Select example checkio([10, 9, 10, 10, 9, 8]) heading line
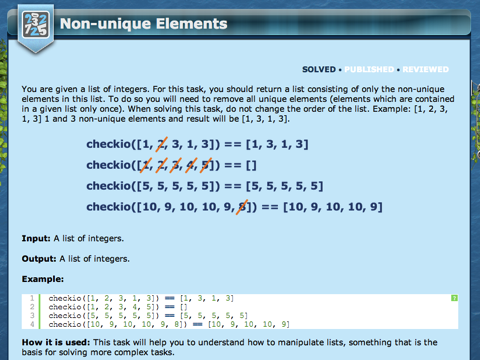 [234, 207]
